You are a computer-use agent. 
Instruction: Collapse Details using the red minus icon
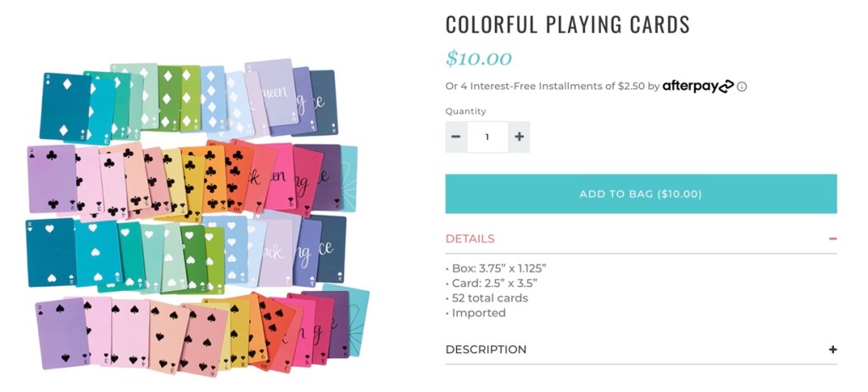[x=832, y=239]
